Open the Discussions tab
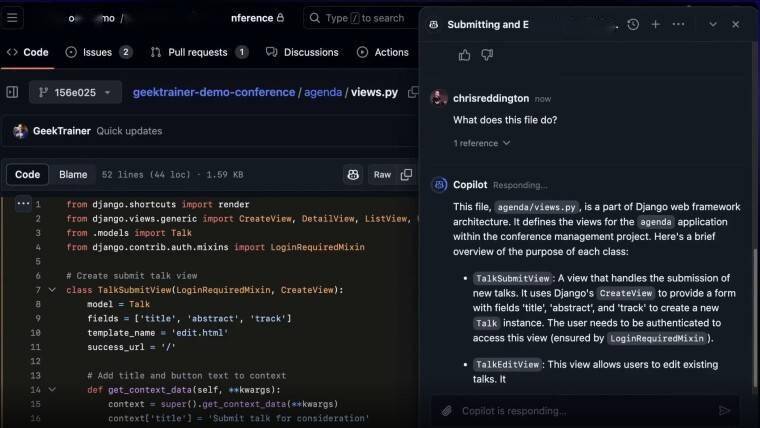The height and width of the screenshot is (428, 760). 302,52
